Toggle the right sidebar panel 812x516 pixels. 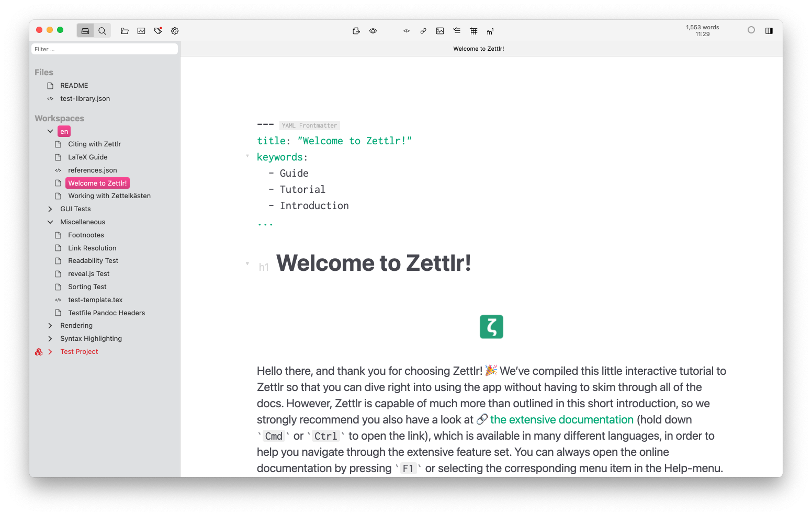pos(769,31)
